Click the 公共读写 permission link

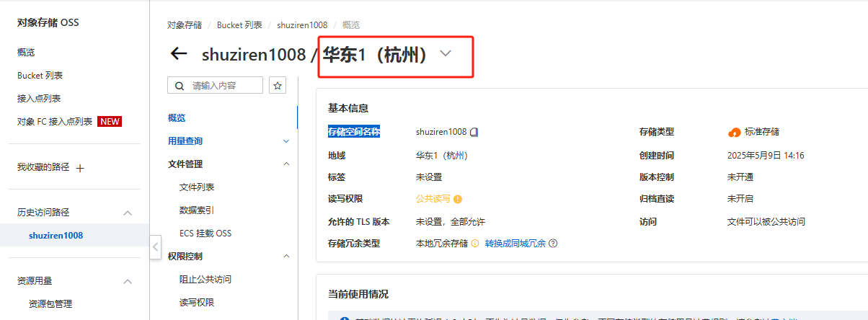[433, 199]
